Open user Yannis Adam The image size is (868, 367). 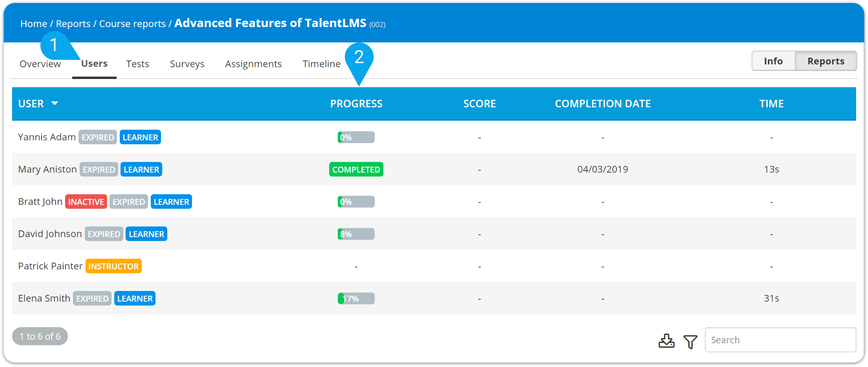[47, 137]
